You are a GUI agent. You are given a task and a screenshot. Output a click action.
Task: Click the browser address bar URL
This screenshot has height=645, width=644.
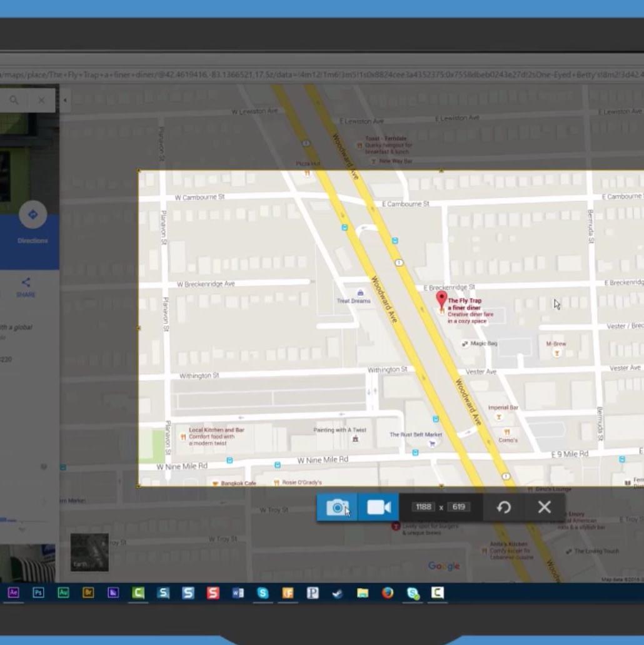pos(322,75)
